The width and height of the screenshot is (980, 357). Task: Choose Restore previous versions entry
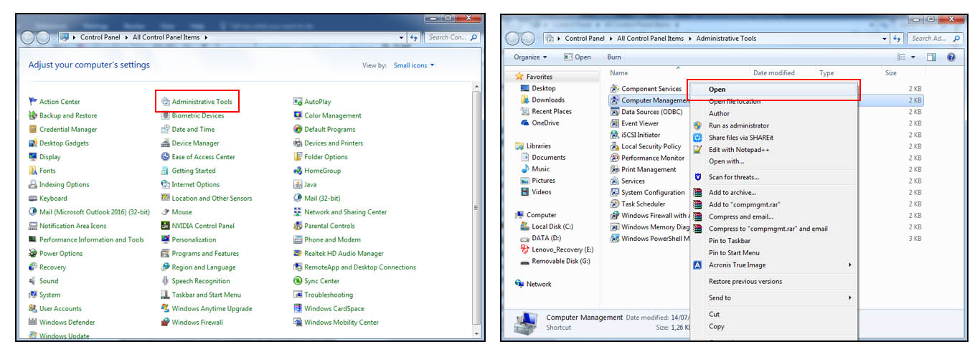(773, 281)
